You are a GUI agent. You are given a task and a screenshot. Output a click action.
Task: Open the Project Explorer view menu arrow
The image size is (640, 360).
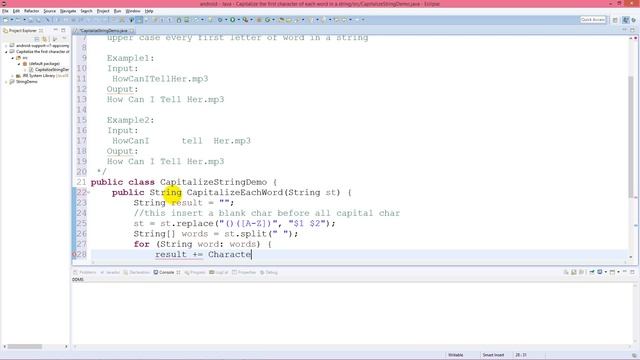[x=64, y=39]
